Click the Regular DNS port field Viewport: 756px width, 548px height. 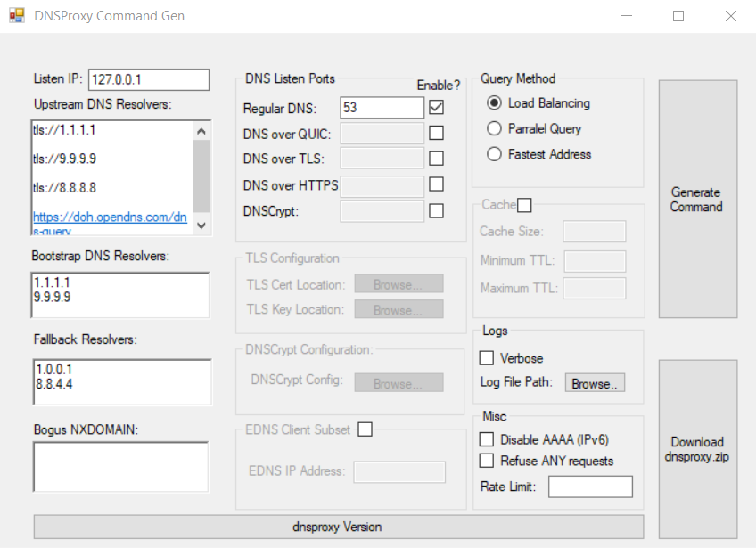click(x=382, y=108)
